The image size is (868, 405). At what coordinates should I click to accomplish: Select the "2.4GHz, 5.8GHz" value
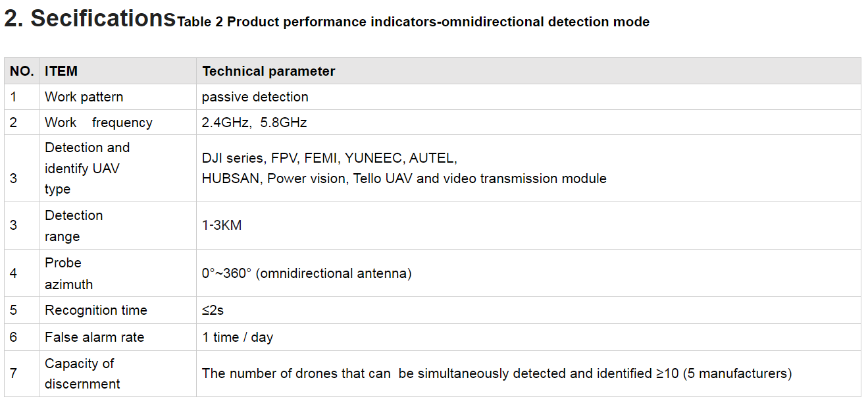pyautogui.click(x=255, y=122)
